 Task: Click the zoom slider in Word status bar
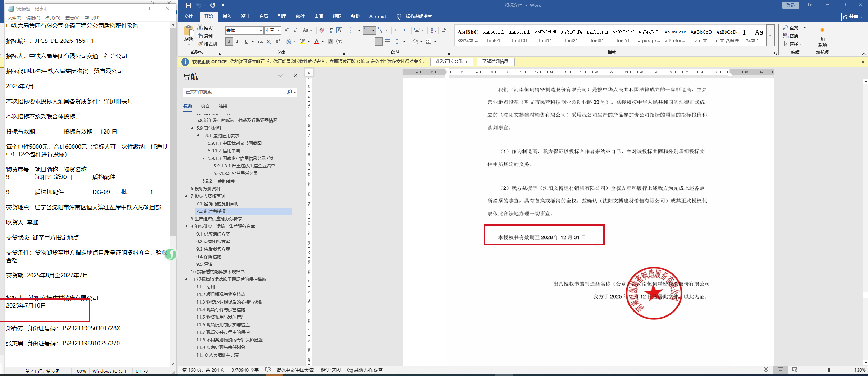click(x=828, y=370)
